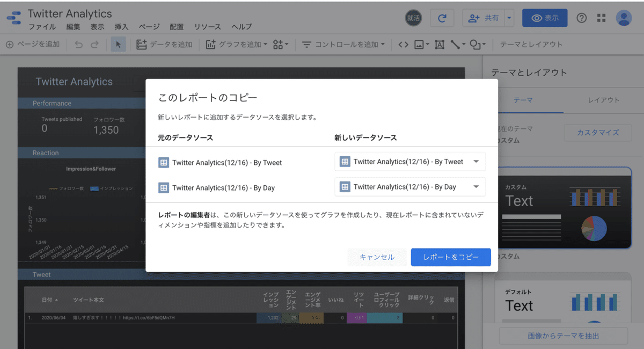Viewport: 644px width, 349px height.
Task: Open the insert image icon dropdown
Action: [x=422, y=45]
